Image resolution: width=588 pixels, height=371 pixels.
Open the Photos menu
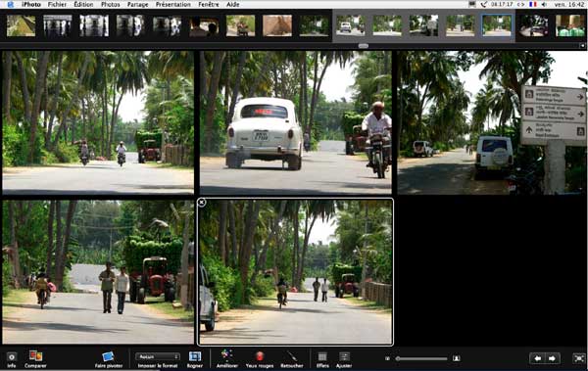(x=110, y=4)
